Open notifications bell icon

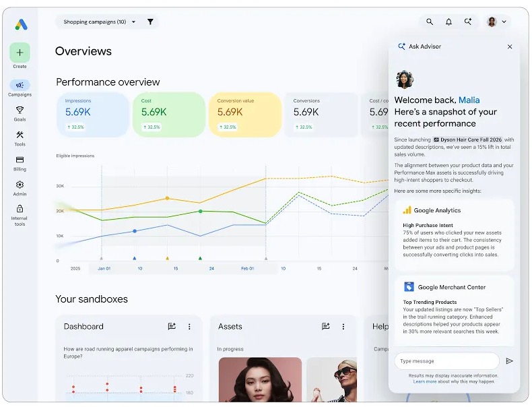[448, 22]
